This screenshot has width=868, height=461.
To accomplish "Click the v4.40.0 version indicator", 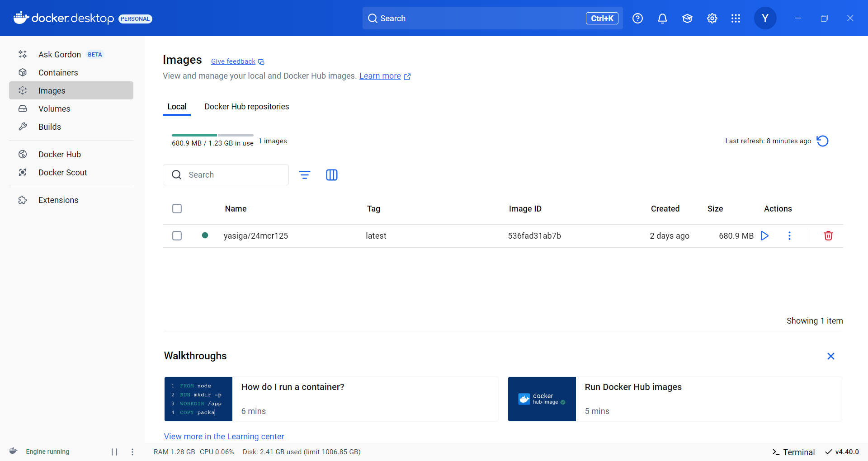I will (842, 452).
